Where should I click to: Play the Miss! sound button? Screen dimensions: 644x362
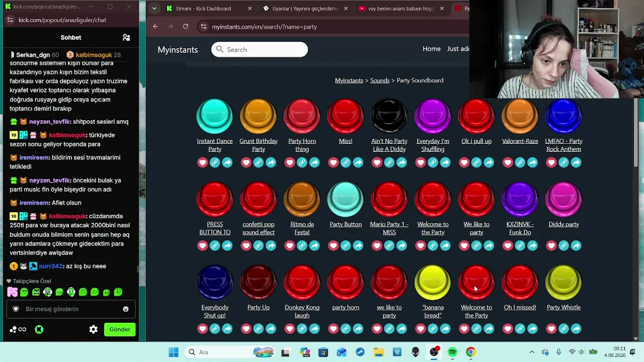[x=346, y=116]
